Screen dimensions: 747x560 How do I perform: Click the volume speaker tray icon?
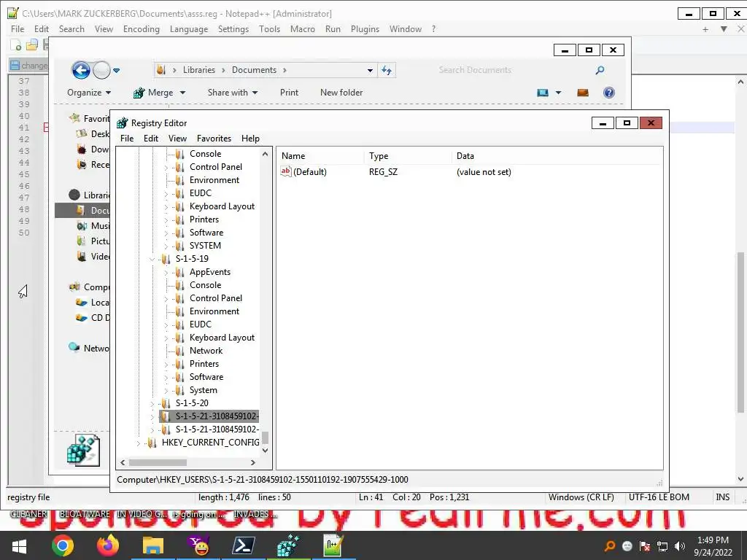pos(681,547)
